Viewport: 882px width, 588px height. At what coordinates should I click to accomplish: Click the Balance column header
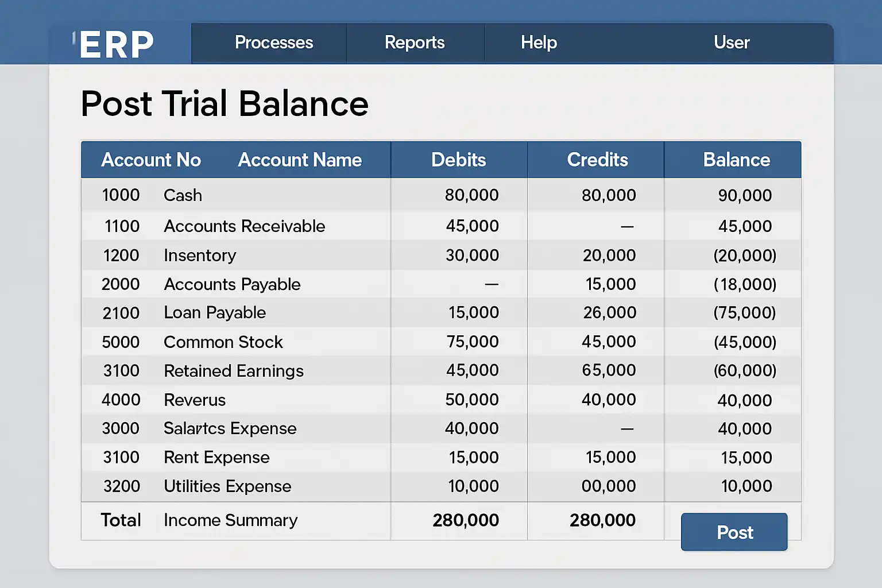[736, 160]
